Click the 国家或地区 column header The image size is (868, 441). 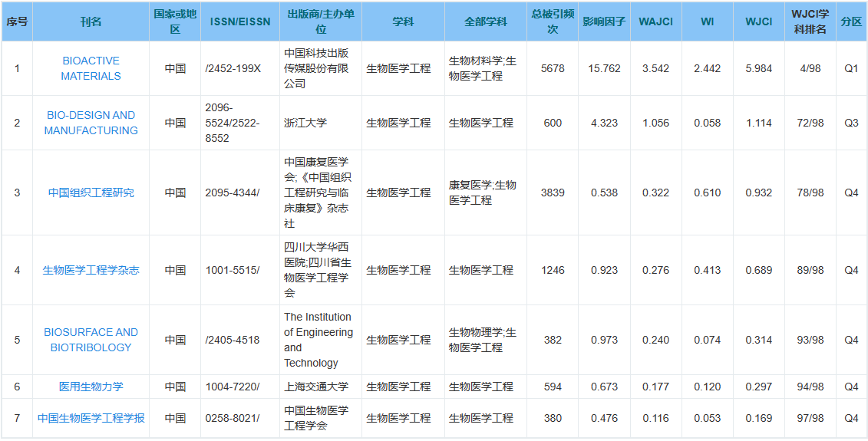175,21
